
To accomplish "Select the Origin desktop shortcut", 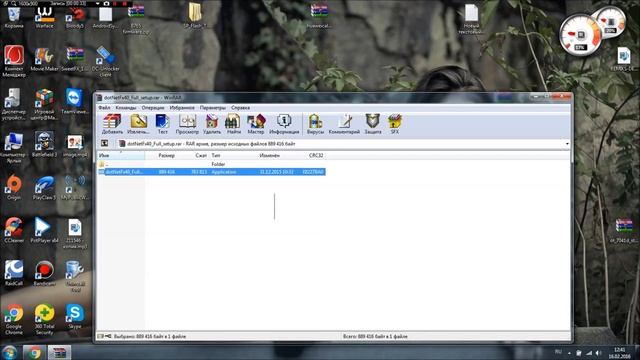I will [x=14, y=187].
